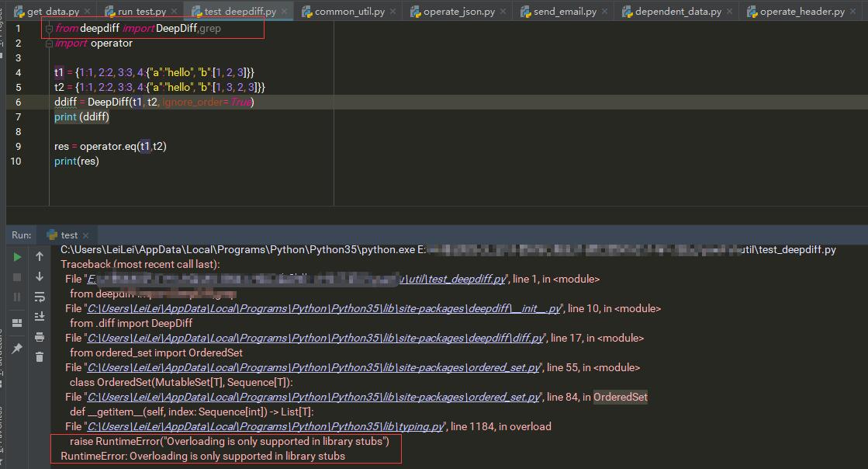Screen dimensions: 868x469
Task: Open the typing.py line 1184 link
Action: [x=266, y=427]
